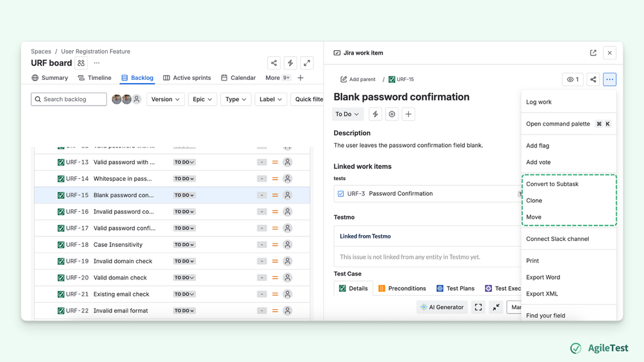Click the estimate dash on URF-14 row
The width and height of the screenshot is (644, 362).
[x=262, y=178]
